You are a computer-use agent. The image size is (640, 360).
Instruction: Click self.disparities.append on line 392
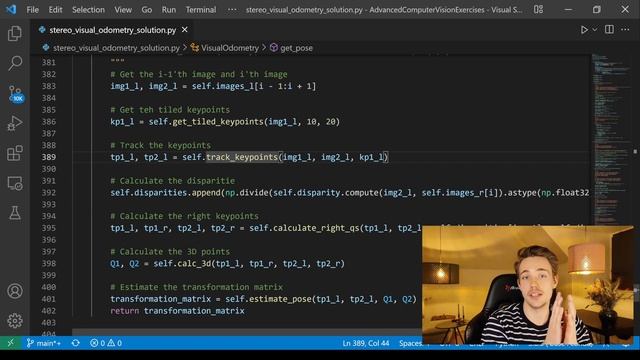[165, 193]
